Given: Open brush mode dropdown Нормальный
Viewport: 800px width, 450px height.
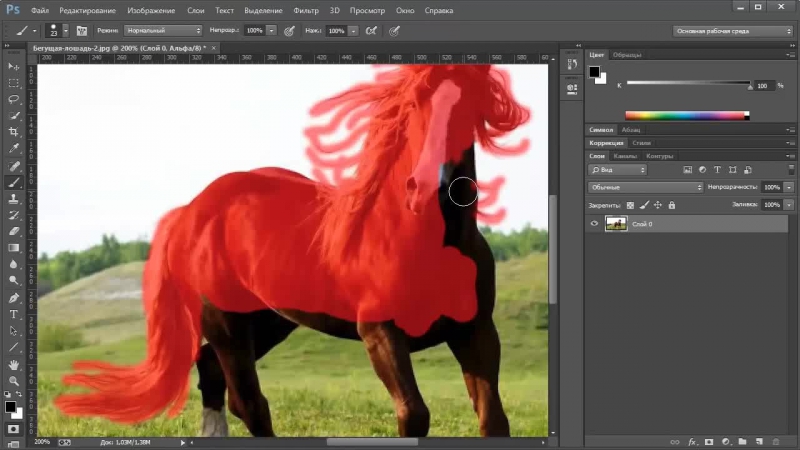Looking at the screenshot, I should click(163, 31).
